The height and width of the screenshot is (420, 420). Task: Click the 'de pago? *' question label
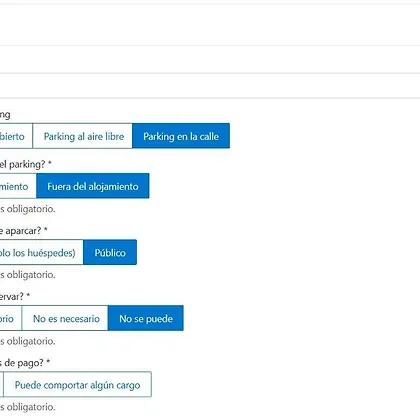[x=25, y=363]
